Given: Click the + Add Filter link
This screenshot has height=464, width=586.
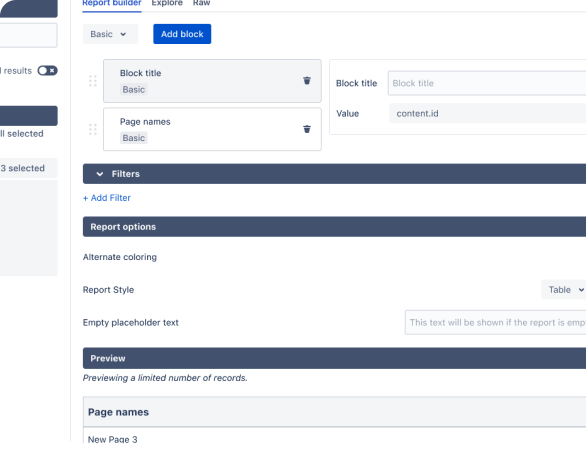Looking at the screenshot, I should click(x=107, y=198).
